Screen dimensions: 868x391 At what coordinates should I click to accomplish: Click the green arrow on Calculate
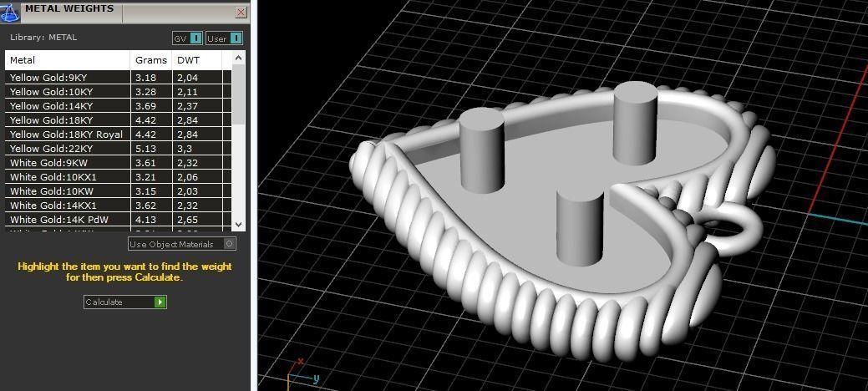click(x=160, y=302)
